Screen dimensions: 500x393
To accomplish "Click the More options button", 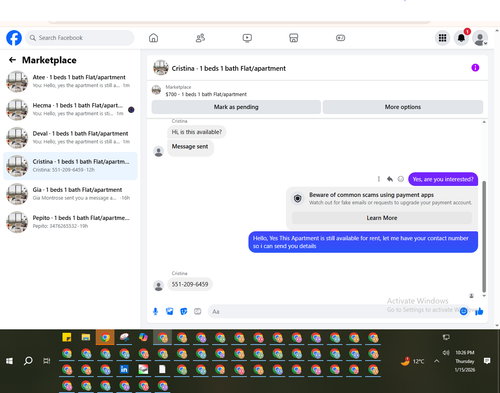I will 403,107.
